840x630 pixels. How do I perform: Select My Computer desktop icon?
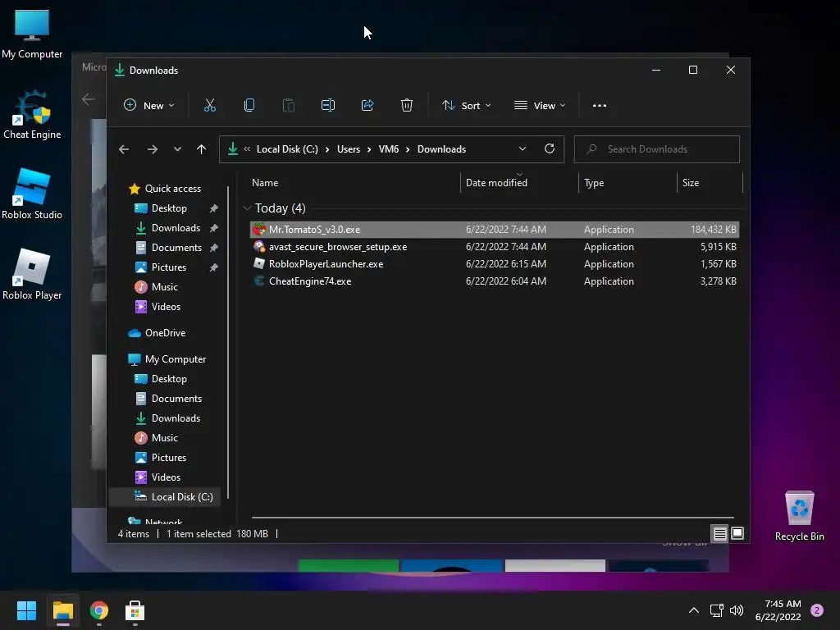32,34
